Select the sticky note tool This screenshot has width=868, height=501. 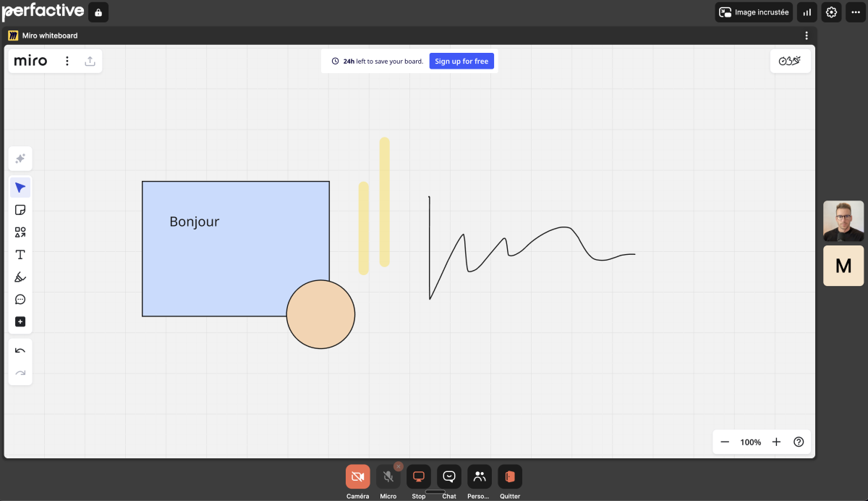point(20,210)
